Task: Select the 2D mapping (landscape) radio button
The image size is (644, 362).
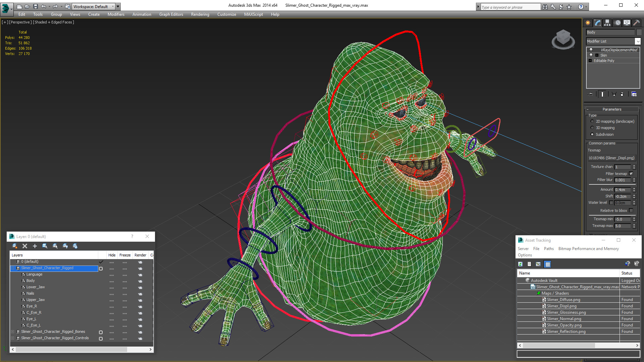Action: 592,121
